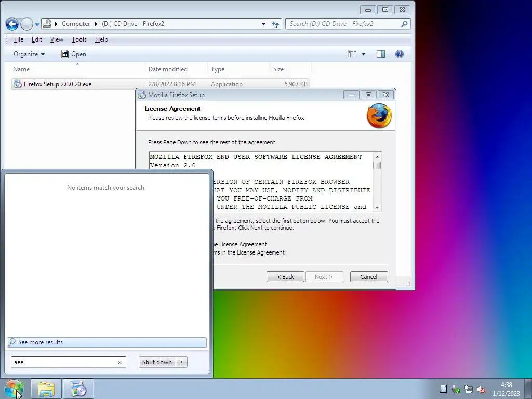The height and width of the screenshot is (399, 532).
Task: Click the Action Center tray icon
Action: tap(444, 389)
